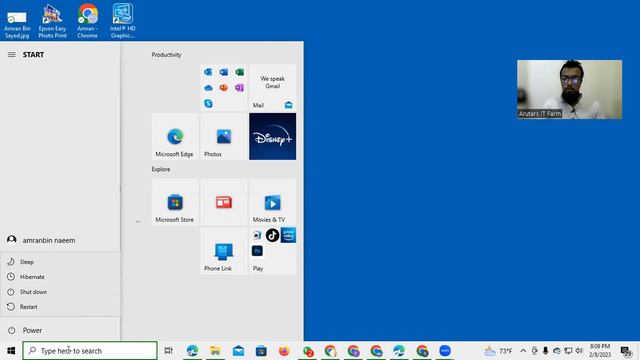
Task: Click the Type here to search box
Action: coord(90,351)
